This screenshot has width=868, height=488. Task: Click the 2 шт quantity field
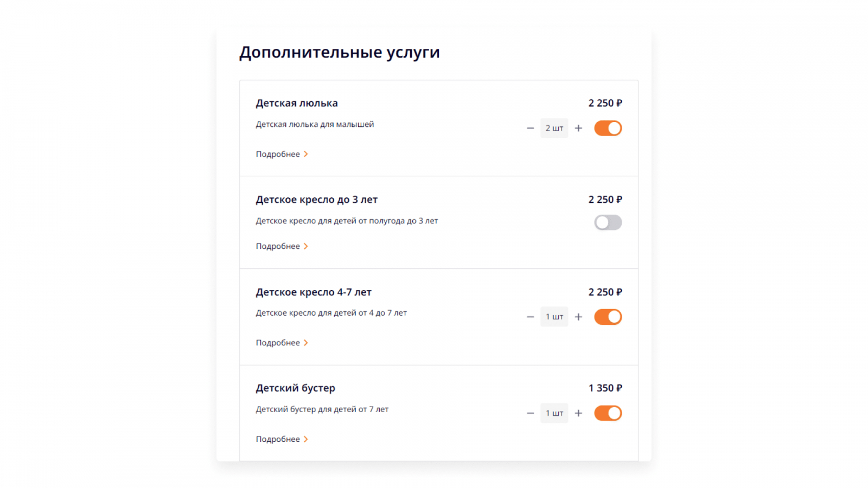pos(554,129)
